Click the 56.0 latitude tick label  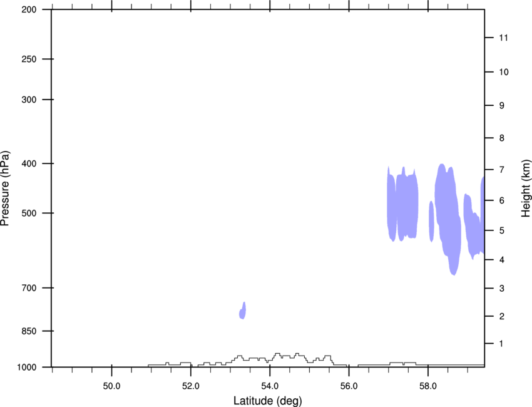pyautogui.click(x=349, y=386)
